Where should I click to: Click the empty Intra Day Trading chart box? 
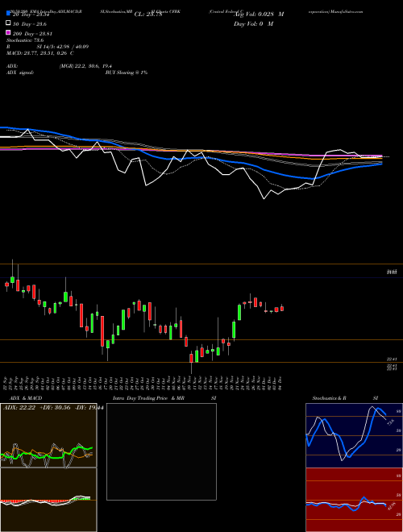click(x=161, y=451)
